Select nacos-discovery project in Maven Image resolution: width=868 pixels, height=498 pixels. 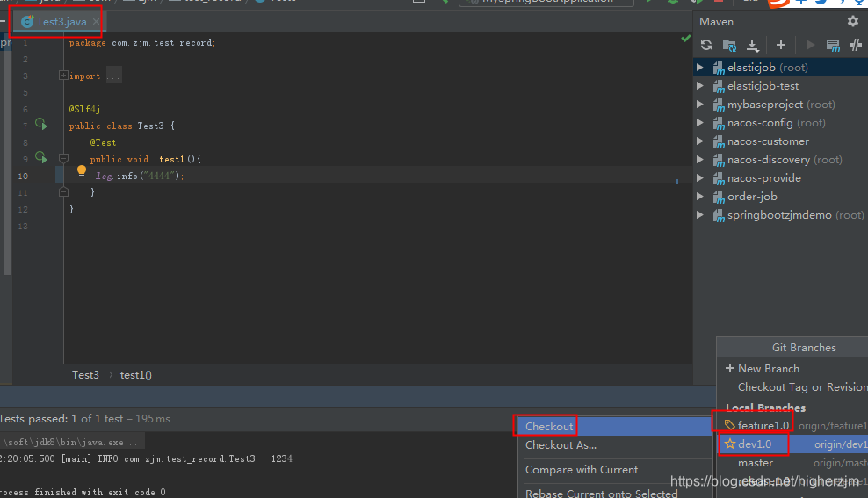coord(780,159)
